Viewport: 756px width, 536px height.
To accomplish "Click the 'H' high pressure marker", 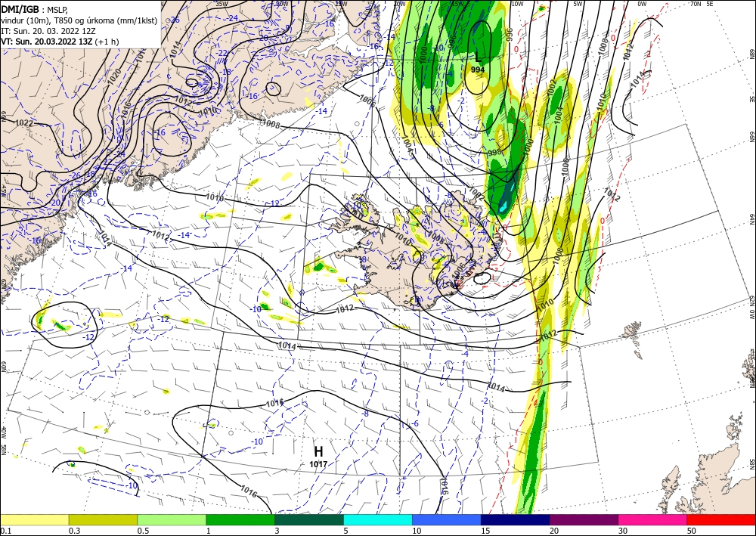I will [319, 451].
